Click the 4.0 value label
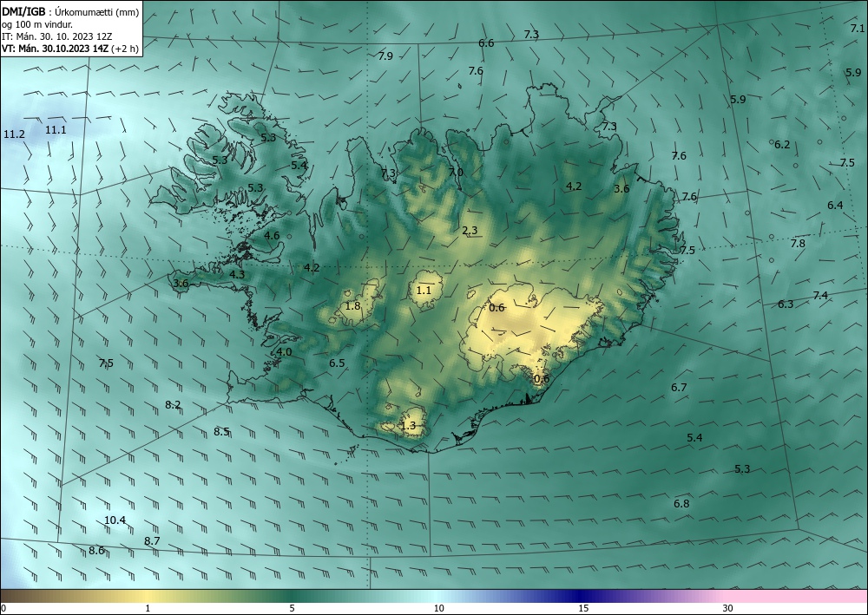The height and width of the screenshot is (615, 868). pyautogui.click(x=284, y=352)
